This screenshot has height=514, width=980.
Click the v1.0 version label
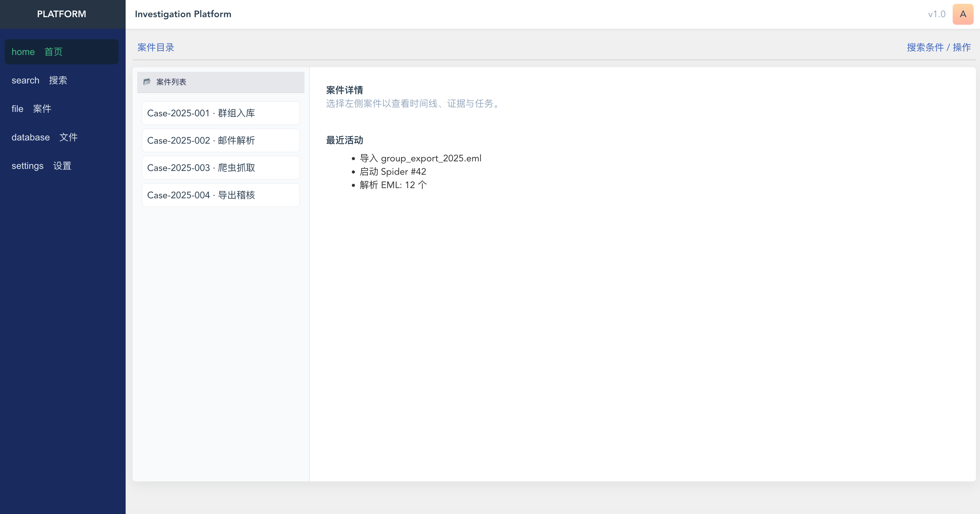click(x=936, y=14)
